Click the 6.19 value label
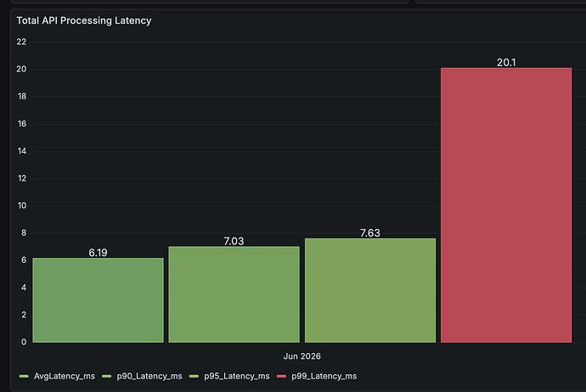The height and width of the screenshot is (392, 586). pos(98,253)
